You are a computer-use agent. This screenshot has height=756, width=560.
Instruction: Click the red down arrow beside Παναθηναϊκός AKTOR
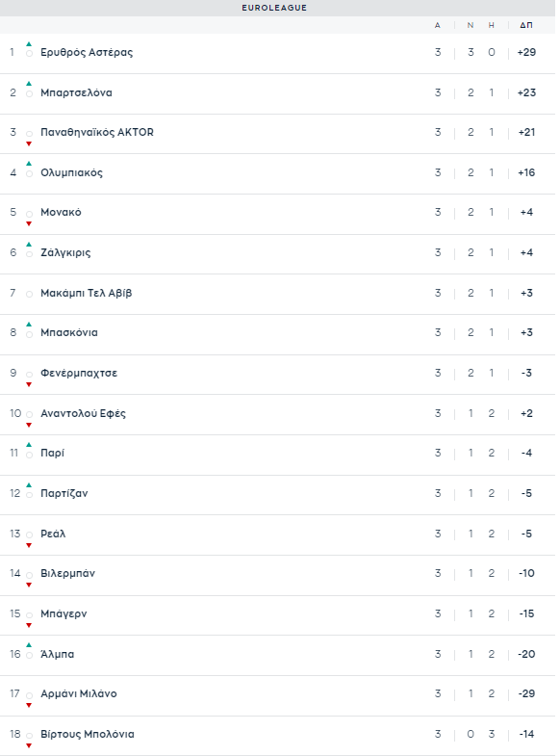pyautogui.click(x=29, y=143)
